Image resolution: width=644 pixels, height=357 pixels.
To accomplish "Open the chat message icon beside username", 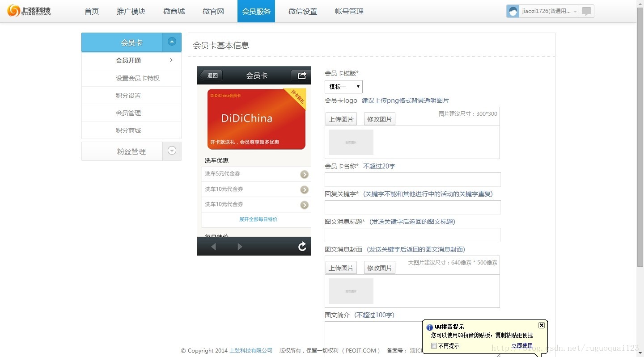I will tap(586, 11).
